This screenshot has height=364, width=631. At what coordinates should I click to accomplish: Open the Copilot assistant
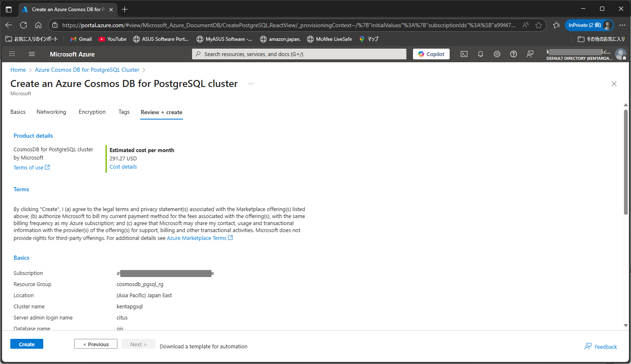click(431, 54)
